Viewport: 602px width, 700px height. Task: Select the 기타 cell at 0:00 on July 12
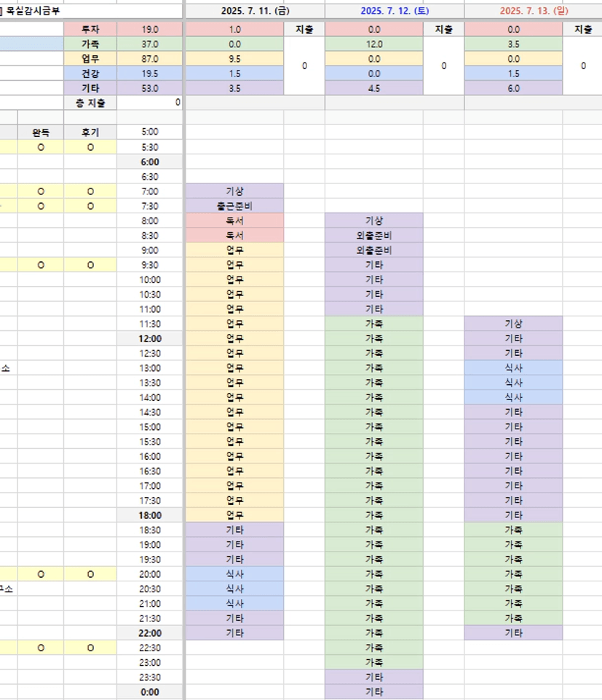(x=374, y=693)
